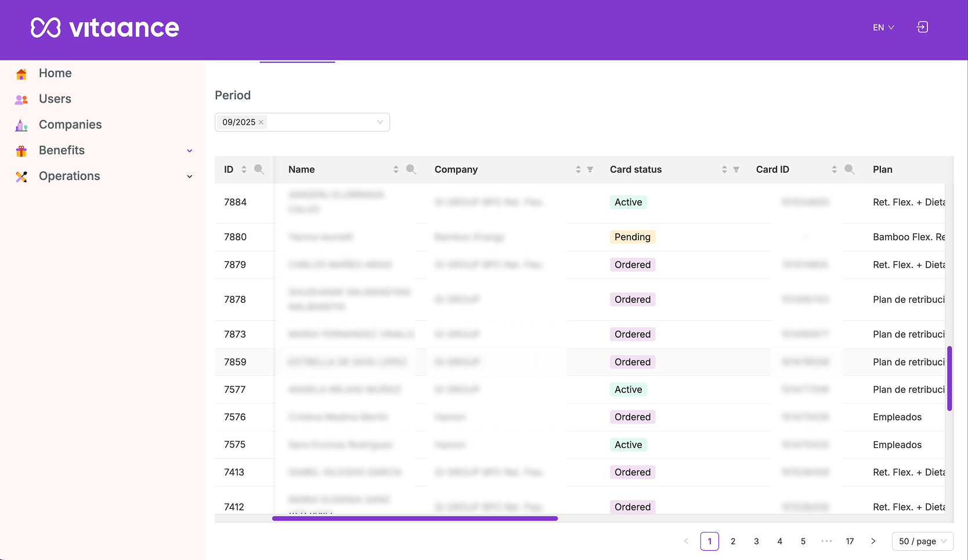This screenshot has width=968, height=560.
Task: Toggle ascending sort on the ID column
Action: point(243,166)
